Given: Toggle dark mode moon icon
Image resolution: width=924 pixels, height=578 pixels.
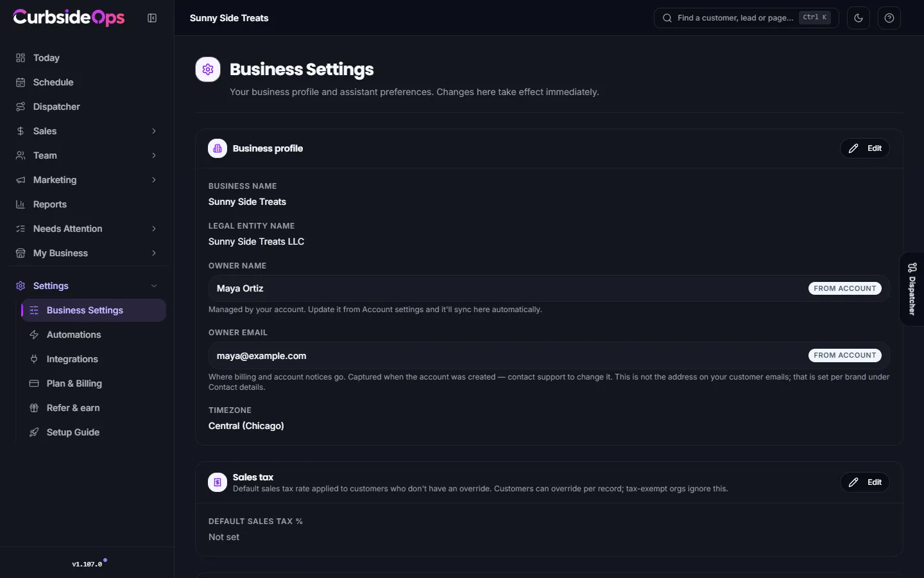Looking at the screenshot, I should pos(859,18).
